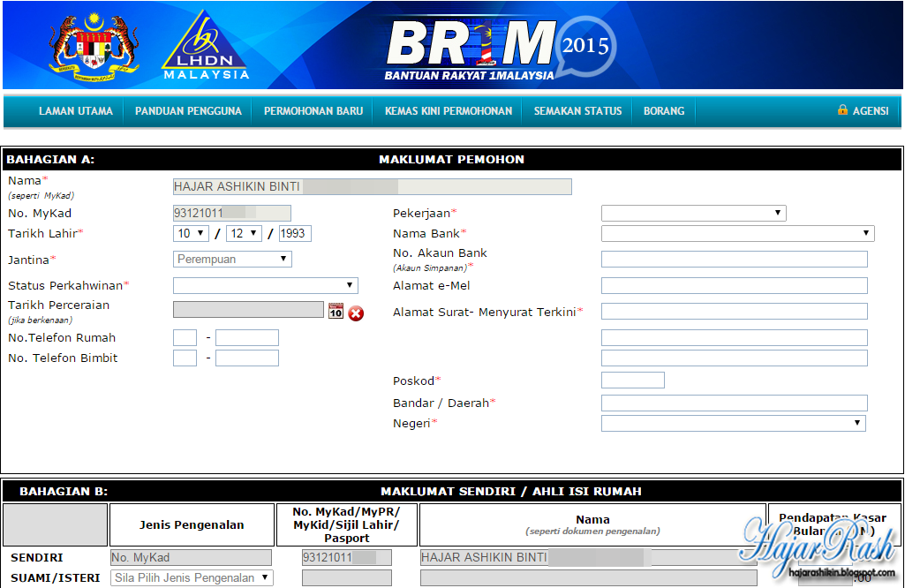The image size is (905, 588).
Task: Click the No. Telefon Bimbit number field
Action: tap(247, 358)
